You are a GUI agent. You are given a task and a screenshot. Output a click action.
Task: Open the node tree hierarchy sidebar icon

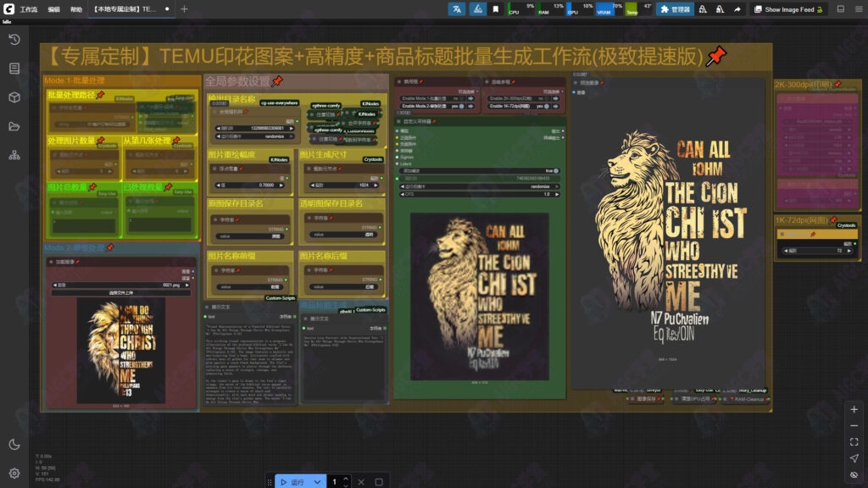[x=14, y=156]
